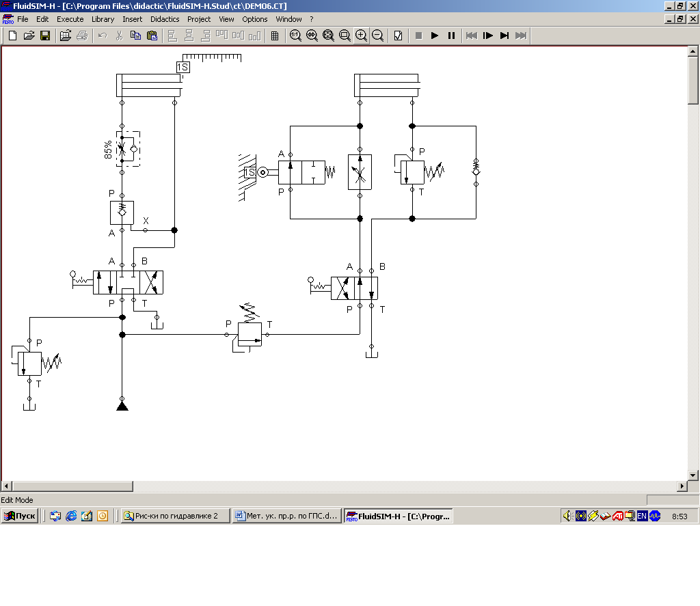Open the Window menu

(x=288, y=19)
